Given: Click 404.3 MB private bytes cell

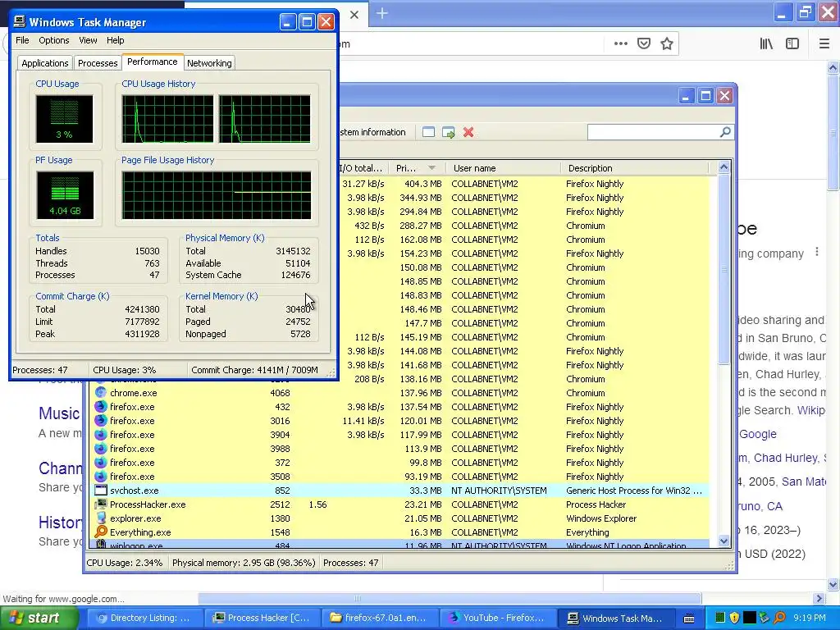Looking at the screenshot, I should [422, 184].
